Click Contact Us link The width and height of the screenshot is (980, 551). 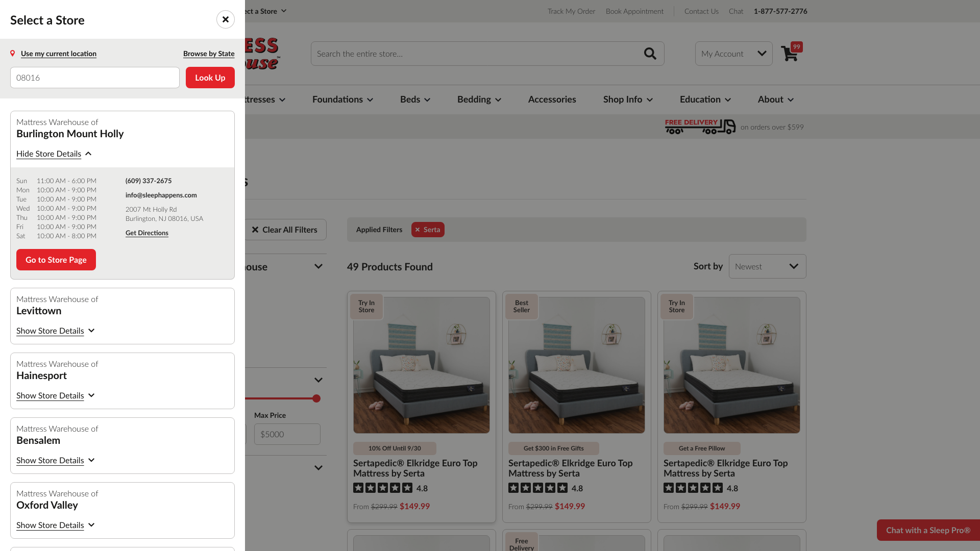coord(701,11)
